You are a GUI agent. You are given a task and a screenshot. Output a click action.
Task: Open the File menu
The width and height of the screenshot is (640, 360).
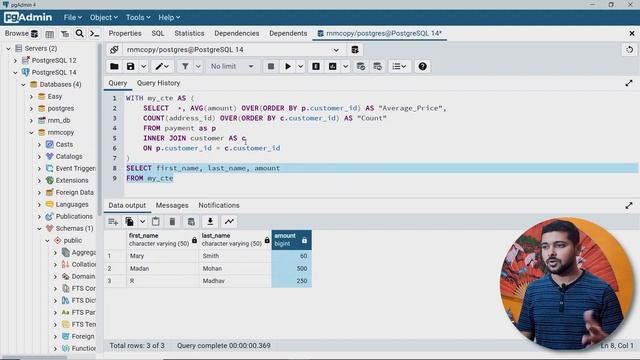click(x=72, y=18)
